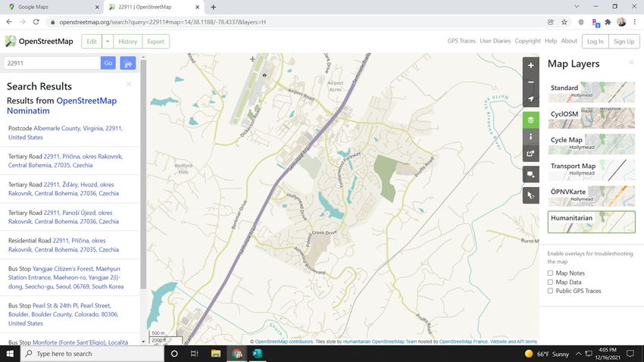The width and height of the screenshot is (644, 362).
Task: Open Cortana circle on the taskbar
Action: point(174,354)
